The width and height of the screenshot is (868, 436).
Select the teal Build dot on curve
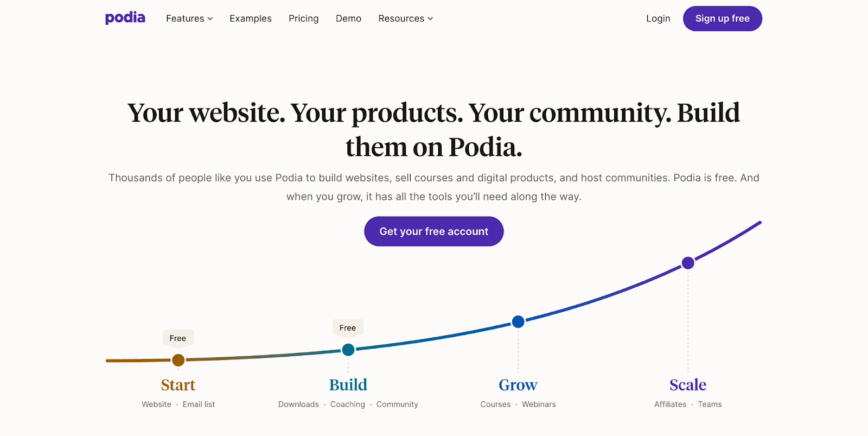(348, 350)
